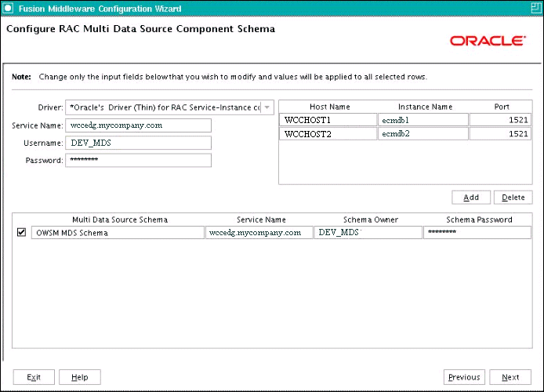Click the Password input field
Image resolution: width=544 pixels, height=392 pixels.
click(x=138, y=160)
